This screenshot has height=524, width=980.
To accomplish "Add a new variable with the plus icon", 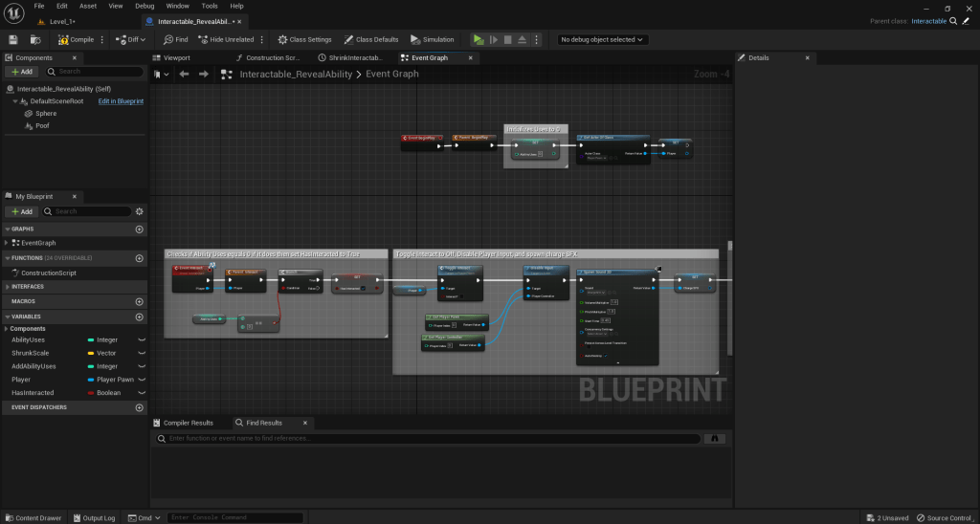I will pos(140,317).
